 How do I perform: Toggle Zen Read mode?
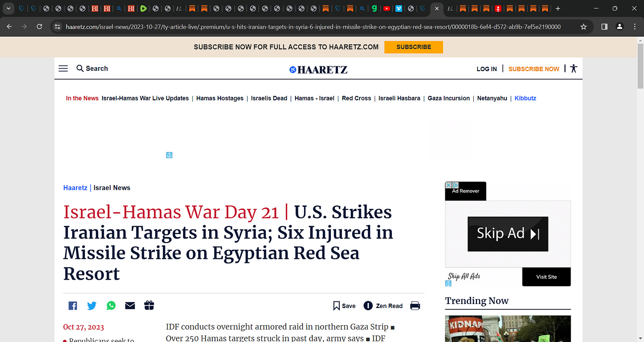pyautogui.click(x=383, y=306)
